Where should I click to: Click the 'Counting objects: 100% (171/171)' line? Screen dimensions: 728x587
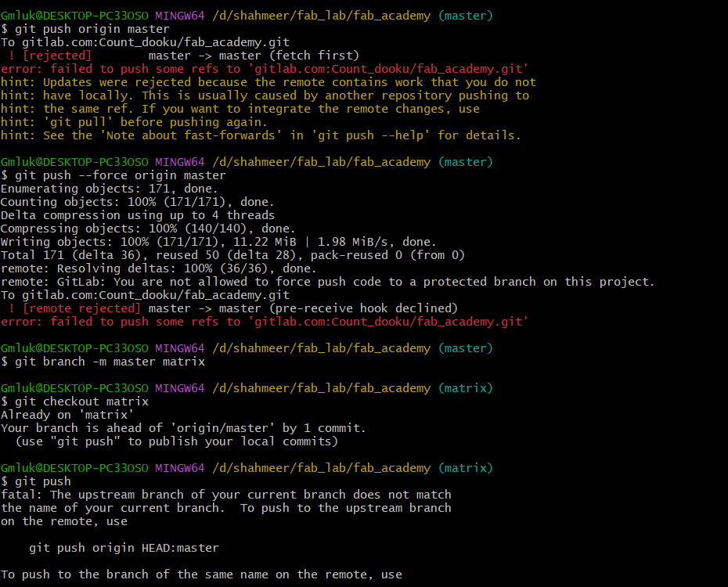pyautogui.click(x=138, y=202)
